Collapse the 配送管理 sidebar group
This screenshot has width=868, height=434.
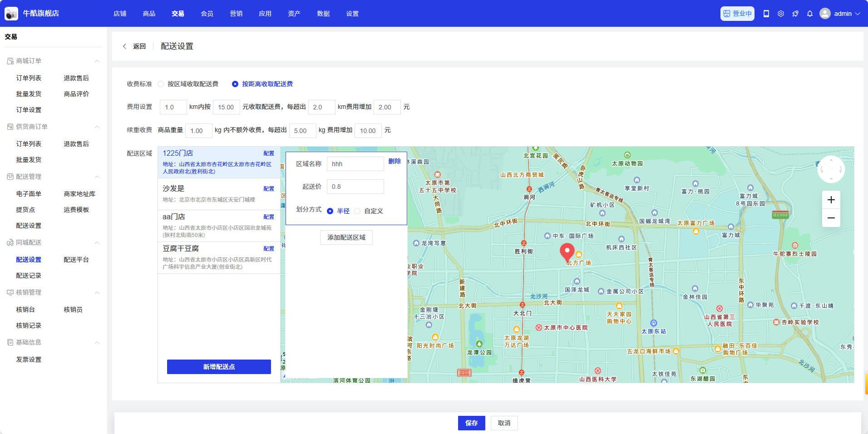[x=97, y=177]
